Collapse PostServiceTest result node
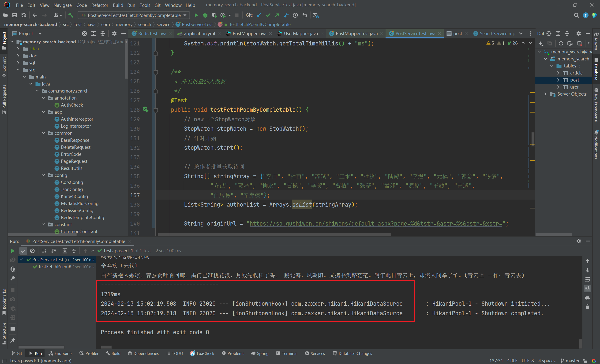600x364 pixels. (21, 260)
